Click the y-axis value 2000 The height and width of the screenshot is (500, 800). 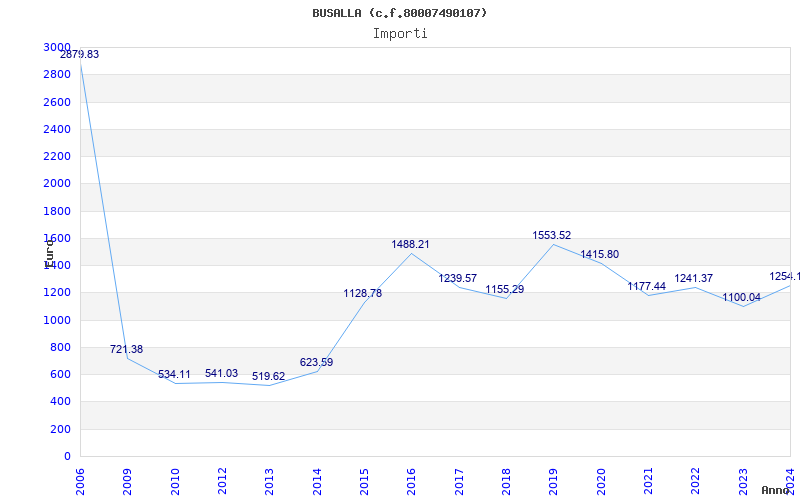pos(57,183)
